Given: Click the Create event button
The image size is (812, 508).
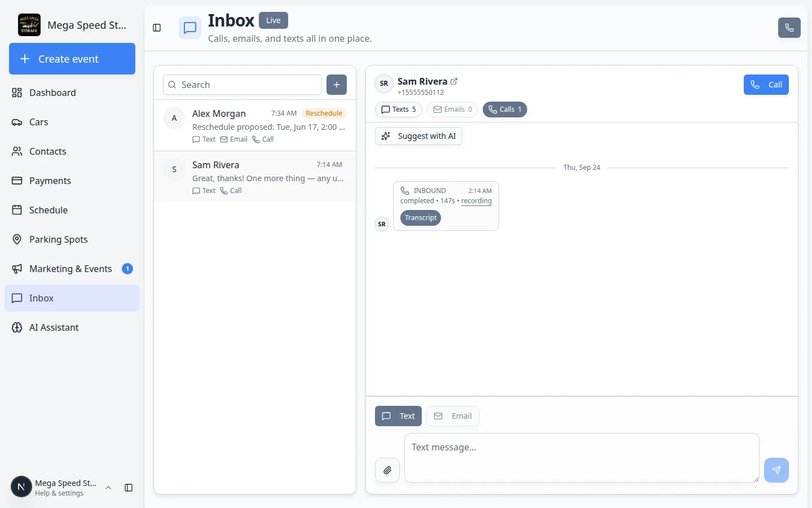Looking at the screenshot, I should point(72,59).
